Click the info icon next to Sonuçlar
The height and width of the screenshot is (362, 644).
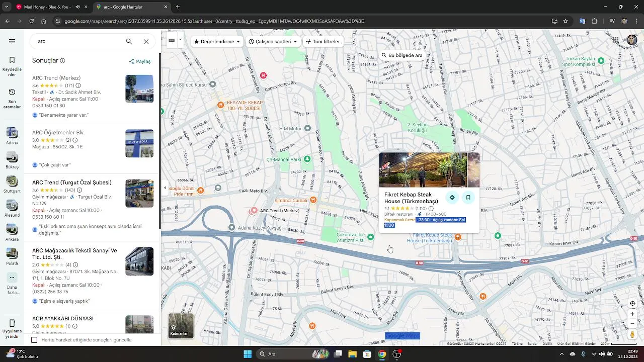pyautogui.click(x=62, y=60)
